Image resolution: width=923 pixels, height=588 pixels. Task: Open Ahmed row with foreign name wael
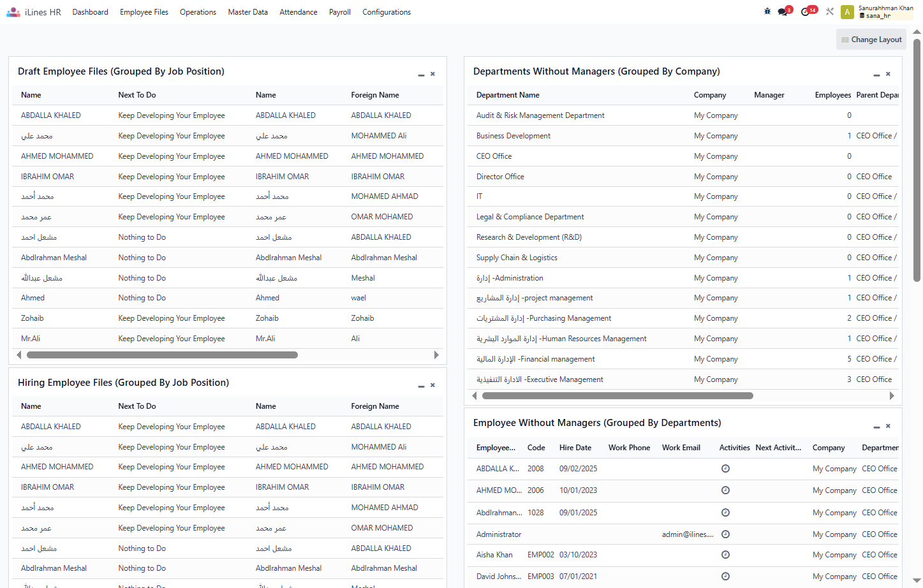pyautogui.click(x=228, y=298)
